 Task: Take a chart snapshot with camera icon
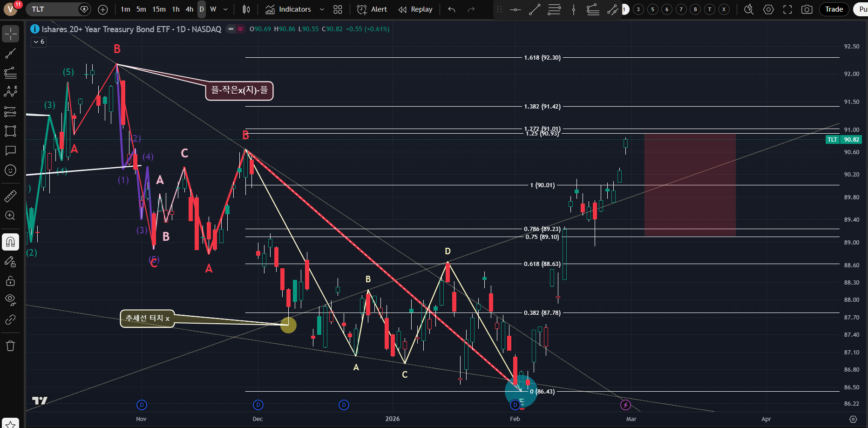tap(807, 9)
